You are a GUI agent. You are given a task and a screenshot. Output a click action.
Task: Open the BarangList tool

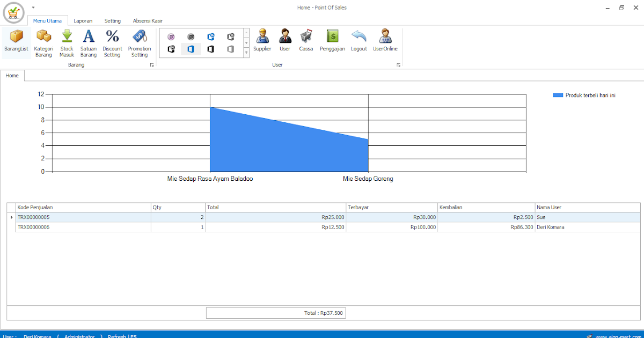tap(16, 43)
